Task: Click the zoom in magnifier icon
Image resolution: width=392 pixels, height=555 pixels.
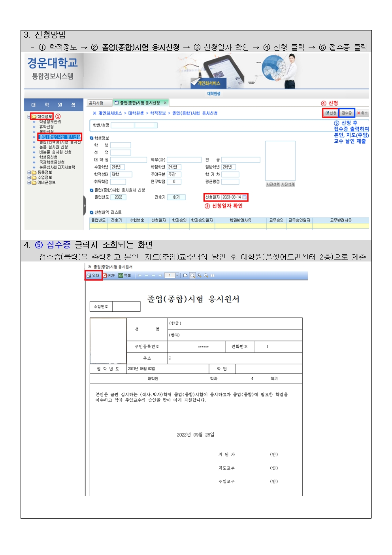Action: click(x=199, y=275)
